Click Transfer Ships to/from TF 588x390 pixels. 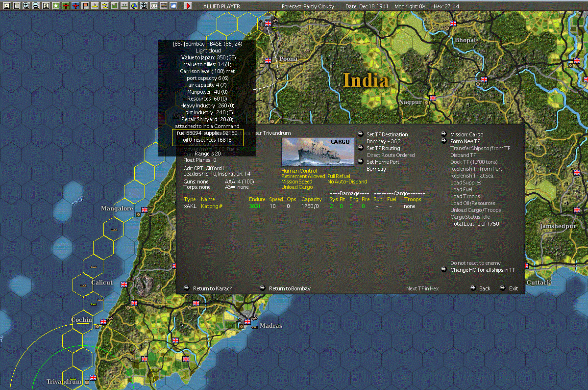[480, 148]
